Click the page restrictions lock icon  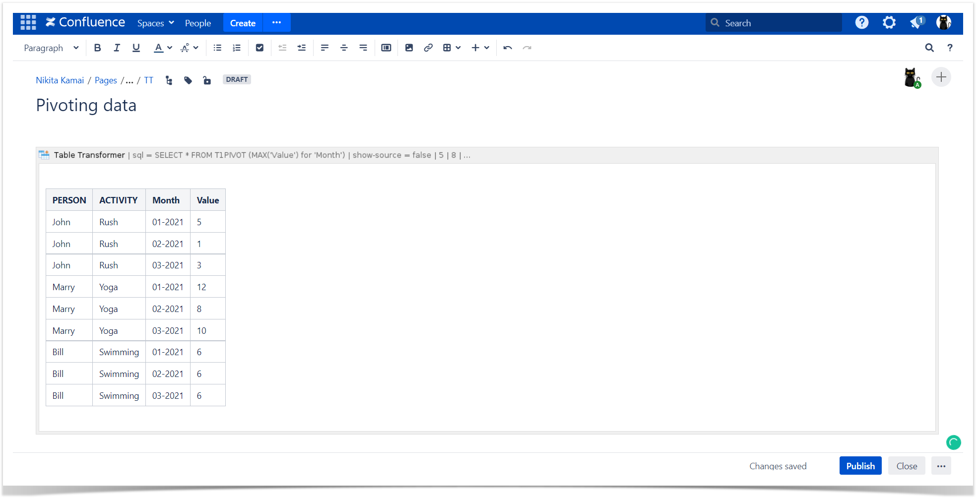click(207, 80)
